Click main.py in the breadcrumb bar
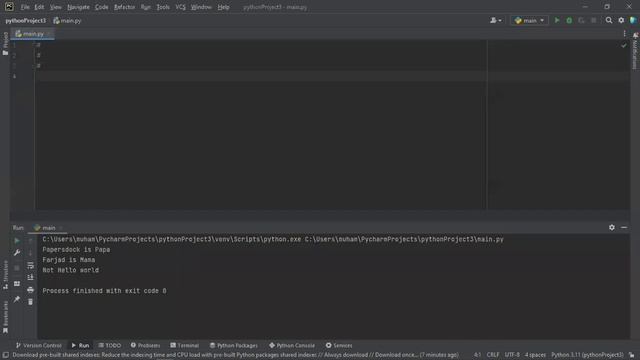The image size is (640, 360). [67, 20]
